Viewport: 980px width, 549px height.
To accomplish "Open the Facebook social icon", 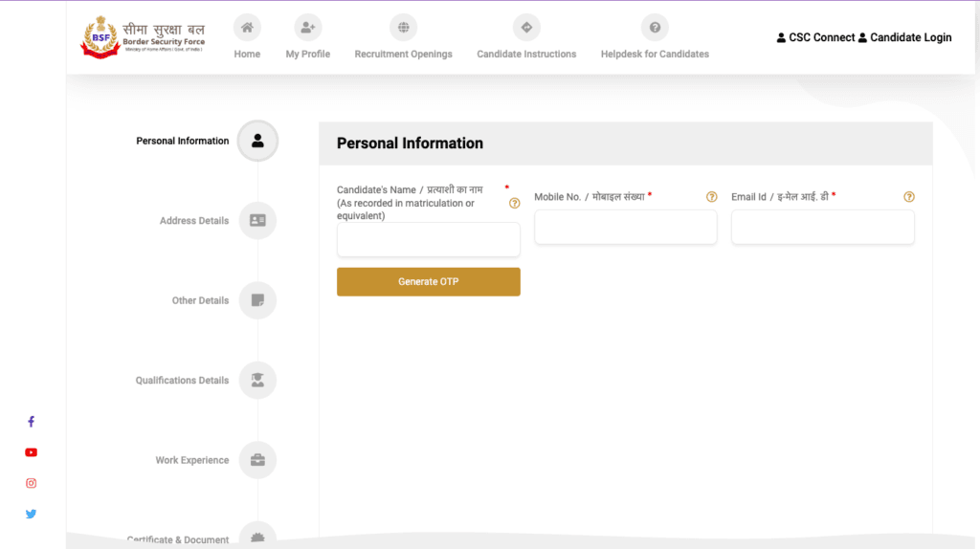I will (x=32, y=422).
